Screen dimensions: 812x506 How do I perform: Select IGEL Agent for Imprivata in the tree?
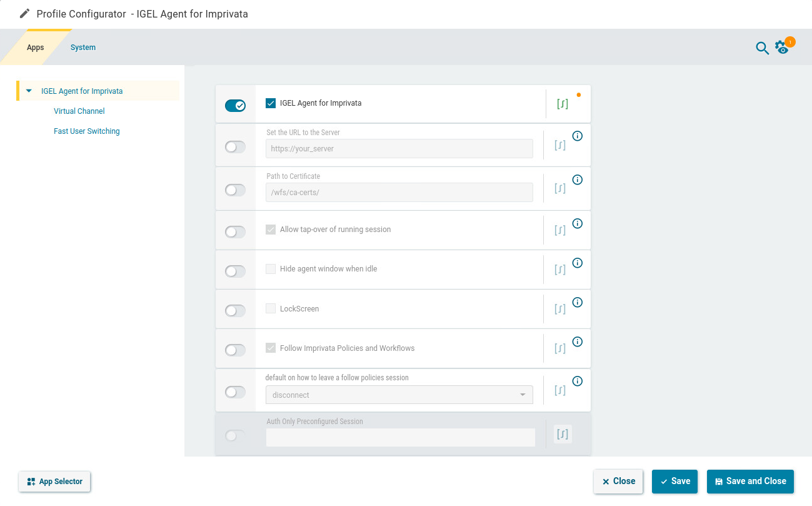point(82,91)
